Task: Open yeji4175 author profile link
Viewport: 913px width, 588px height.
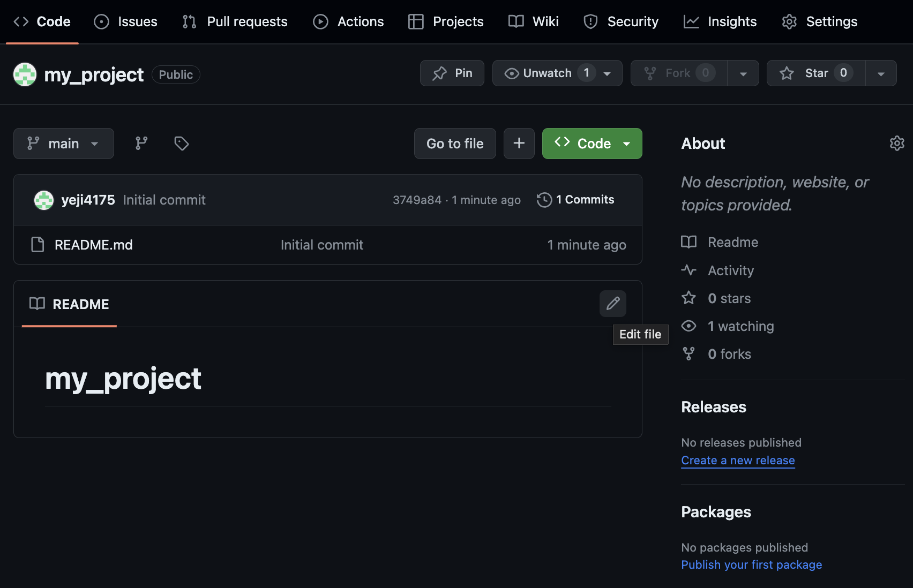Action: pos(88,200)
